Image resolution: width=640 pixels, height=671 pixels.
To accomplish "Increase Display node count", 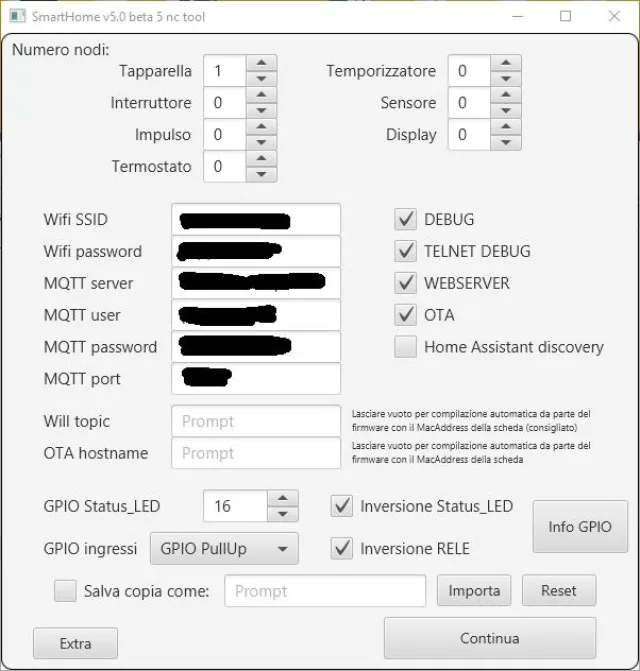I will point(506,127).
